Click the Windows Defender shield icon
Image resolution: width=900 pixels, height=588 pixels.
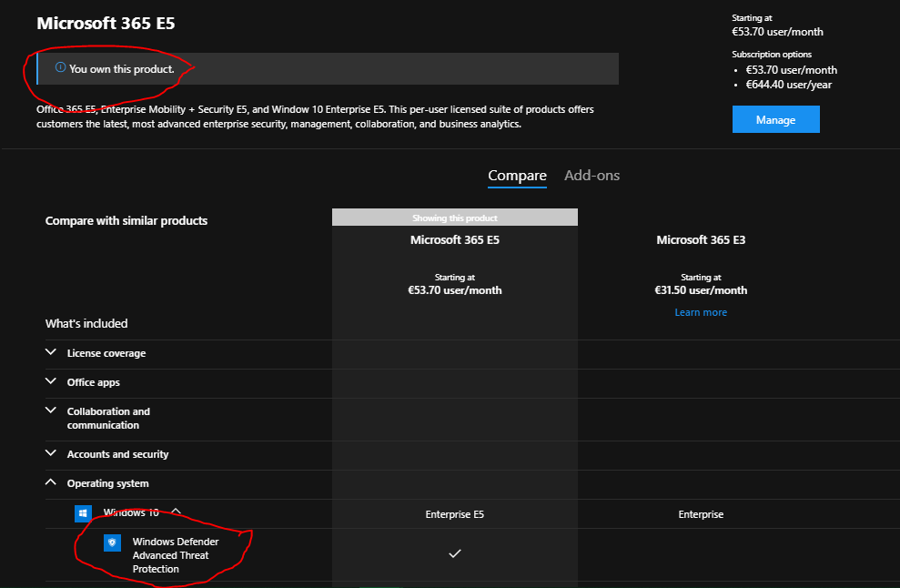[112, 542]
